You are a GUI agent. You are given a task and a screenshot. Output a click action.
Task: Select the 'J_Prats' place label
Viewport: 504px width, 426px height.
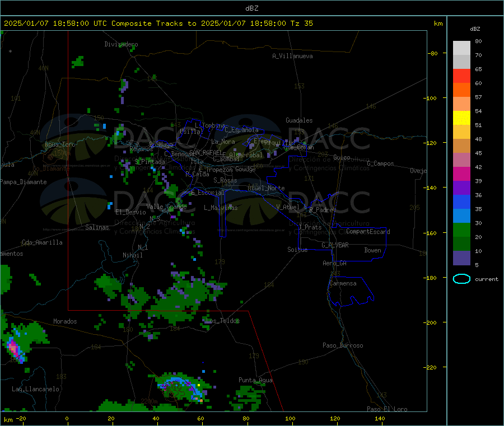pos(310,227)
